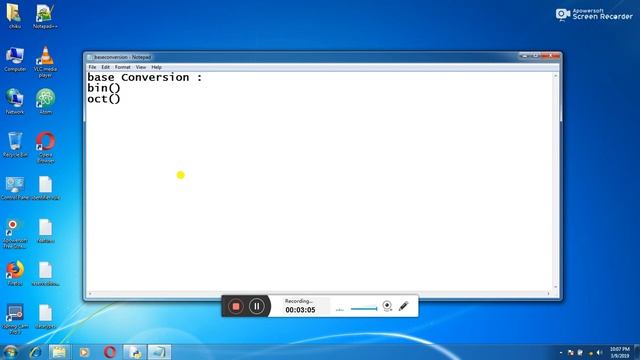This screenshot has width=640, height=360.
Task: Adjust the recorder volume slider
Action: coord(364,309)
